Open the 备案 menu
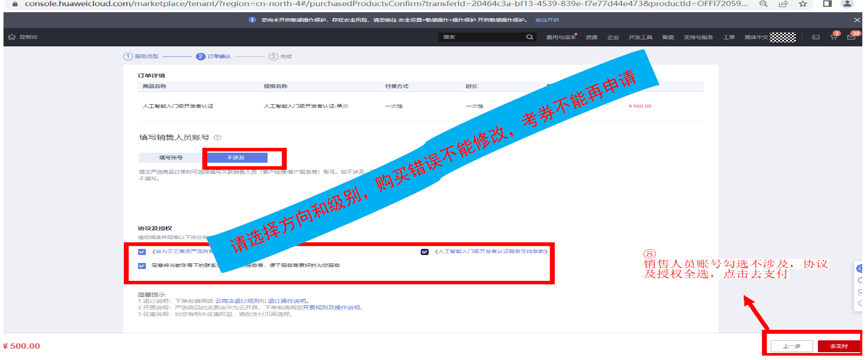This screenshot has height=360, width=868. tap(668, 37)
